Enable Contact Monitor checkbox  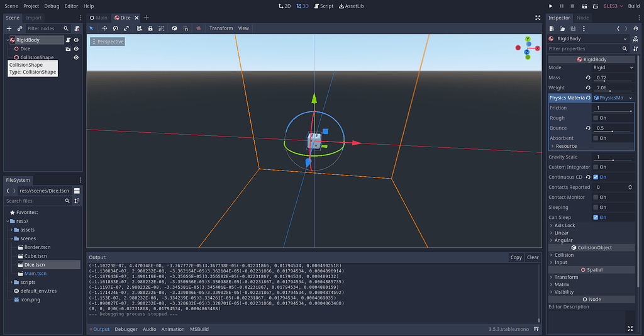click(596, 197)
